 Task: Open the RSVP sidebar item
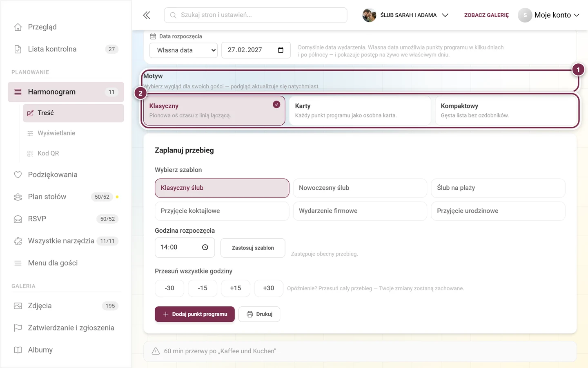[x=66, y=219]
